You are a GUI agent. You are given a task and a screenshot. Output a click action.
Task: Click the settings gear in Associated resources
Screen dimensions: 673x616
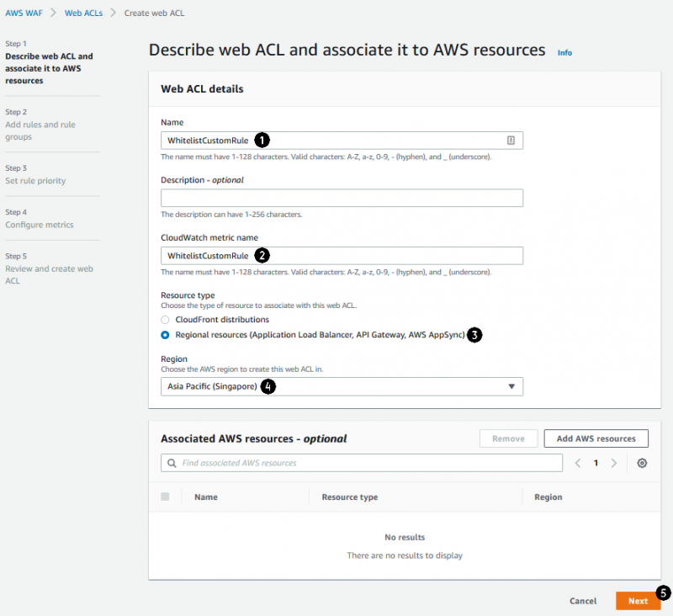click(642, 463)
